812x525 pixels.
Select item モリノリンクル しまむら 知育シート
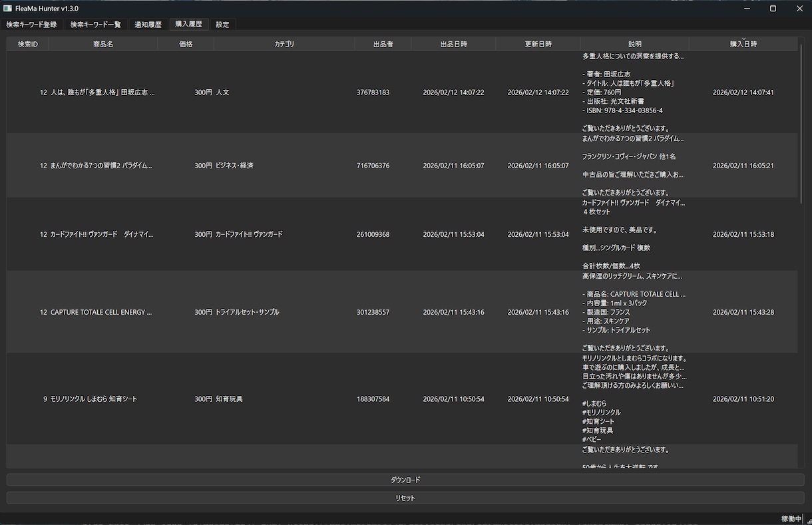point(94,399)
